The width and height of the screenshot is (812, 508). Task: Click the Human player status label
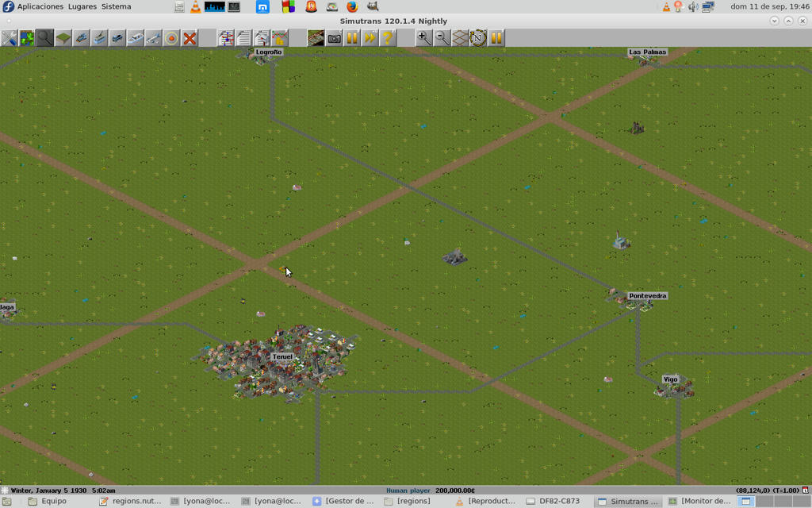(x=408, y=491)
